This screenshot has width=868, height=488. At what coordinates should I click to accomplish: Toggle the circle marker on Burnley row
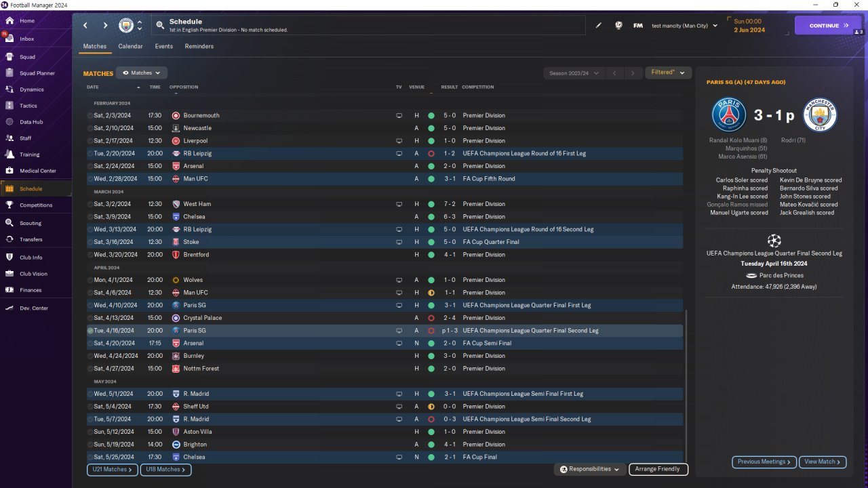[90, 356]
